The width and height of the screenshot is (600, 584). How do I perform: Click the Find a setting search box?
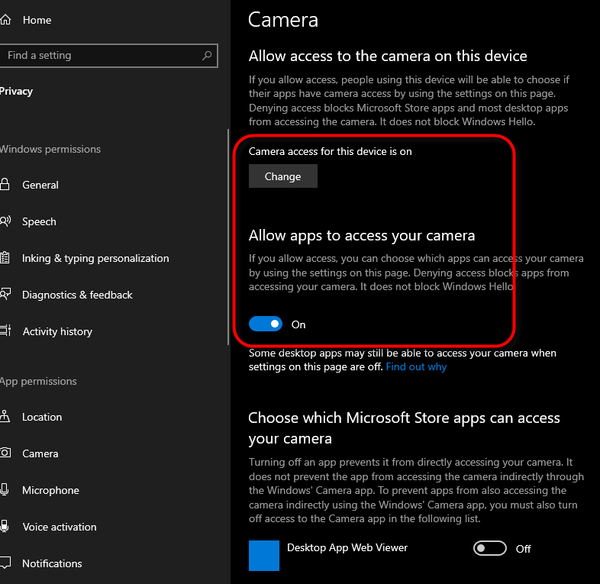coord(100,56)
